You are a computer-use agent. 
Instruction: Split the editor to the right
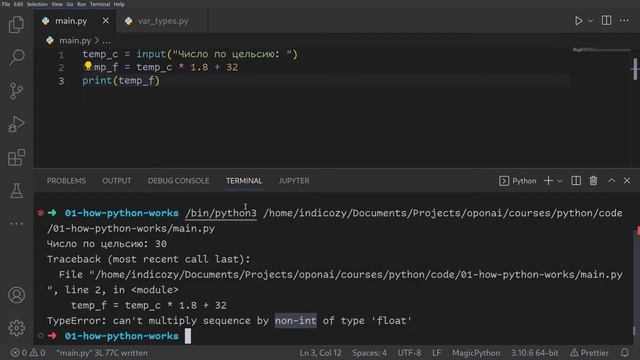point(607,20)
